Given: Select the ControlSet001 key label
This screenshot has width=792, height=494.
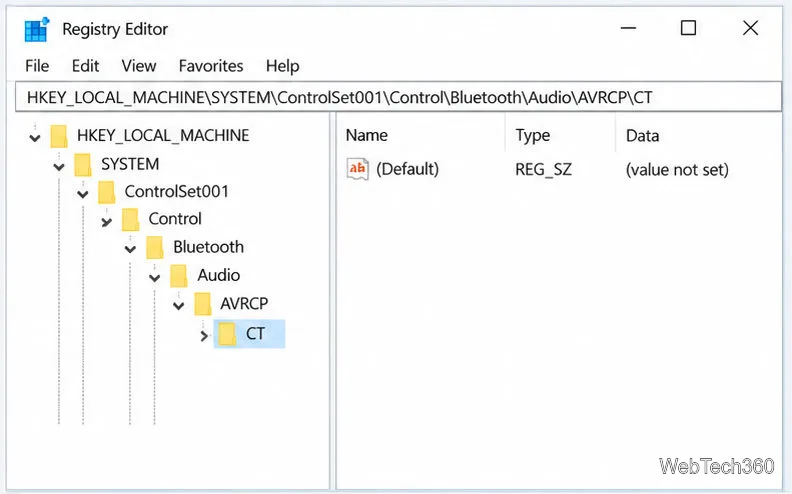Looking at the screenshot, I should (176, 191).
